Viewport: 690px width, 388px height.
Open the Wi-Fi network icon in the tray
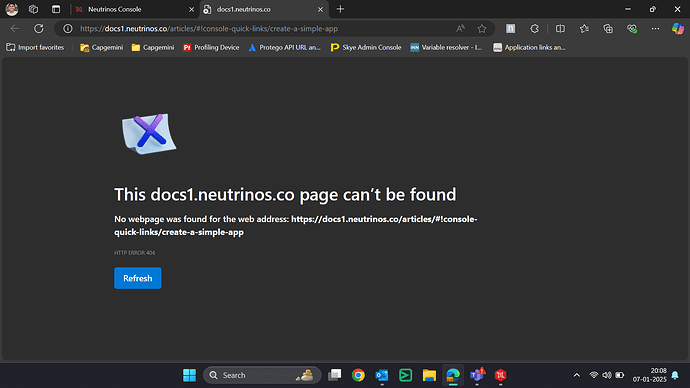coord(594,375)
